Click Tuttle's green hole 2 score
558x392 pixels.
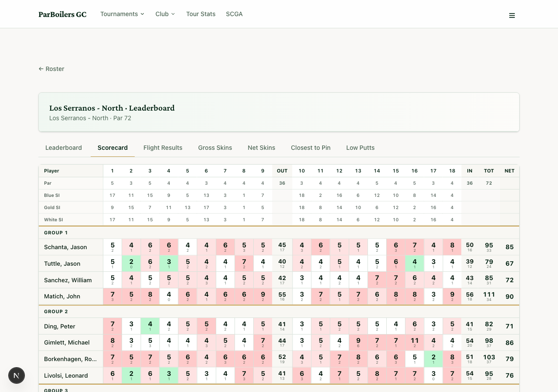(131, 264)
